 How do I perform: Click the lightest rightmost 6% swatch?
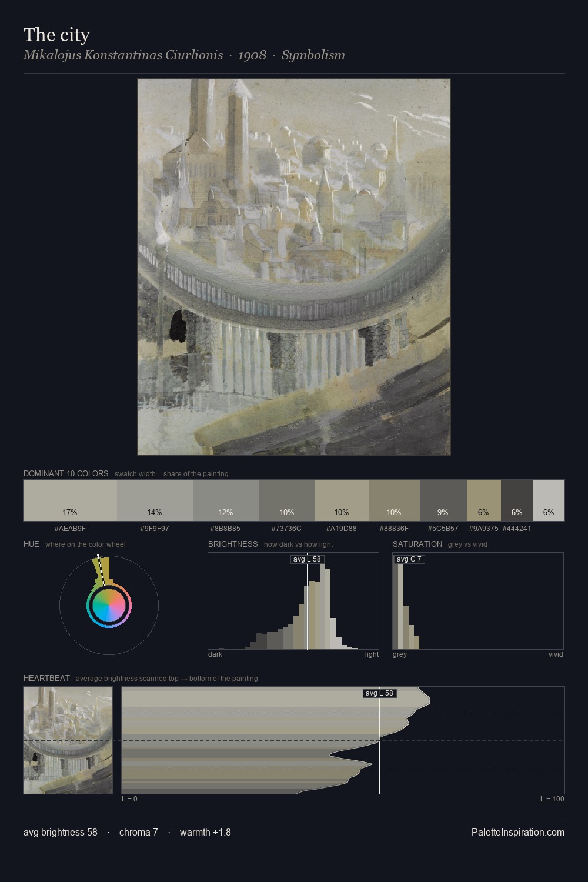pos(549,500)
